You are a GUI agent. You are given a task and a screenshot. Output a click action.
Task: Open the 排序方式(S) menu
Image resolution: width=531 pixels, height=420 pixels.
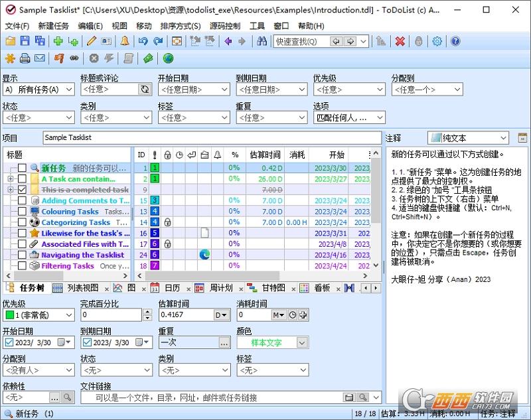pyautogui.click(x=181, y=26)
